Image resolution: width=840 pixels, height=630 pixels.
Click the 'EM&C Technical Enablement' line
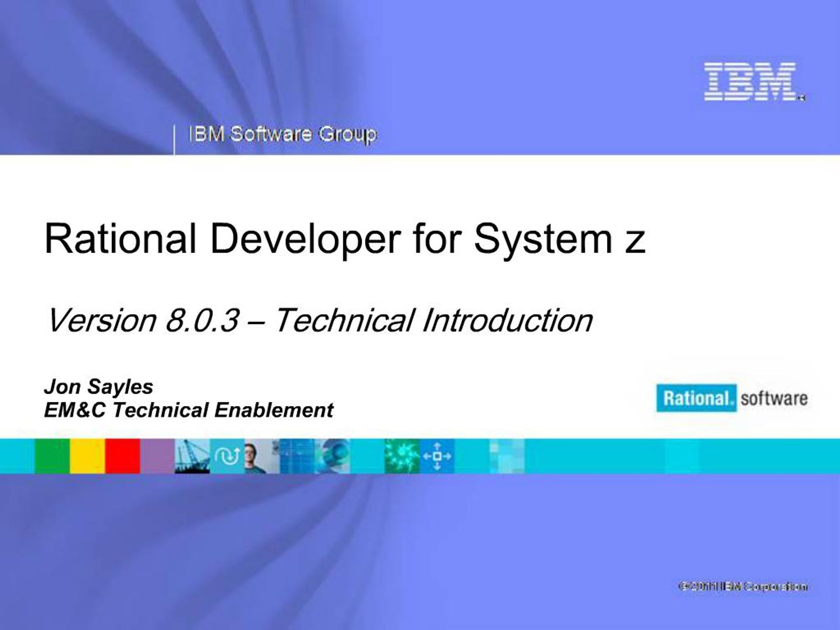click(x=189, y=410)
